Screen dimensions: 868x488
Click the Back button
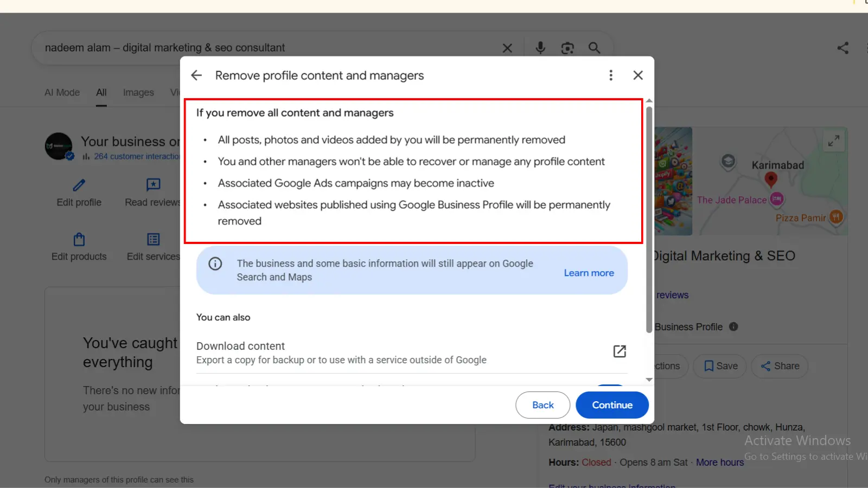point(542,405)
